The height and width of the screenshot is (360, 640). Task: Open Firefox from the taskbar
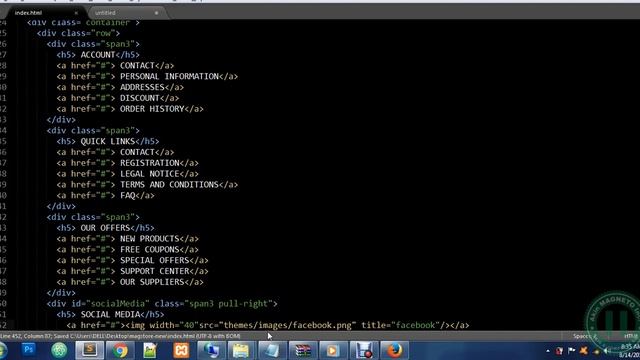394,350
